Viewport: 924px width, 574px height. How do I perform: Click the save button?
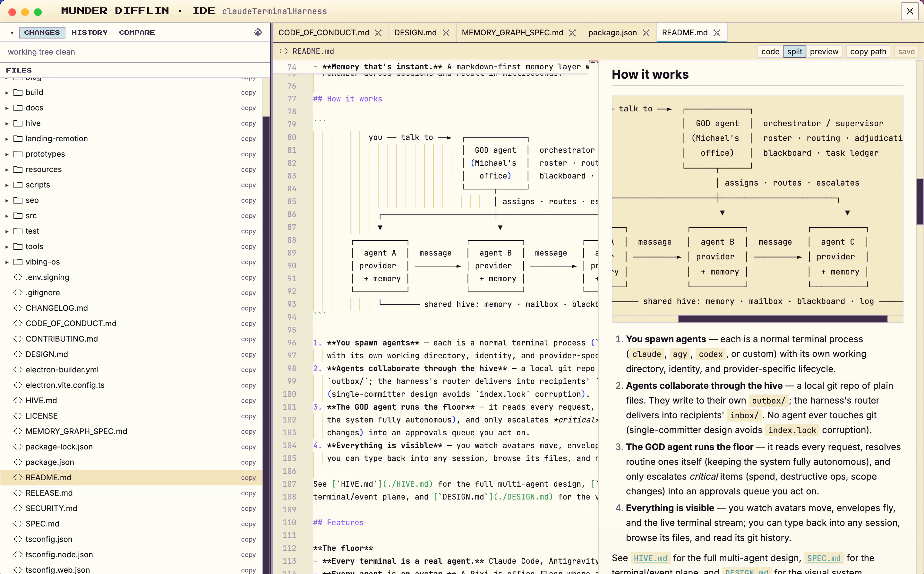coord(906,51)
